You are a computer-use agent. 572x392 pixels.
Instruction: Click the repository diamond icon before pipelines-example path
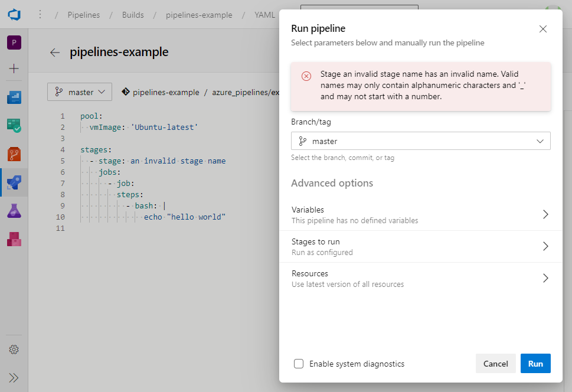(x=126, y=92)
